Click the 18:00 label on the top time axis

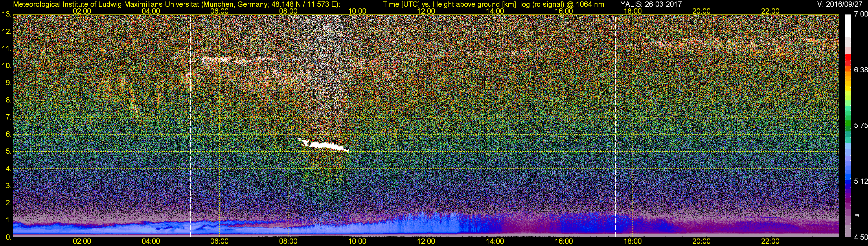coord(632,11)
